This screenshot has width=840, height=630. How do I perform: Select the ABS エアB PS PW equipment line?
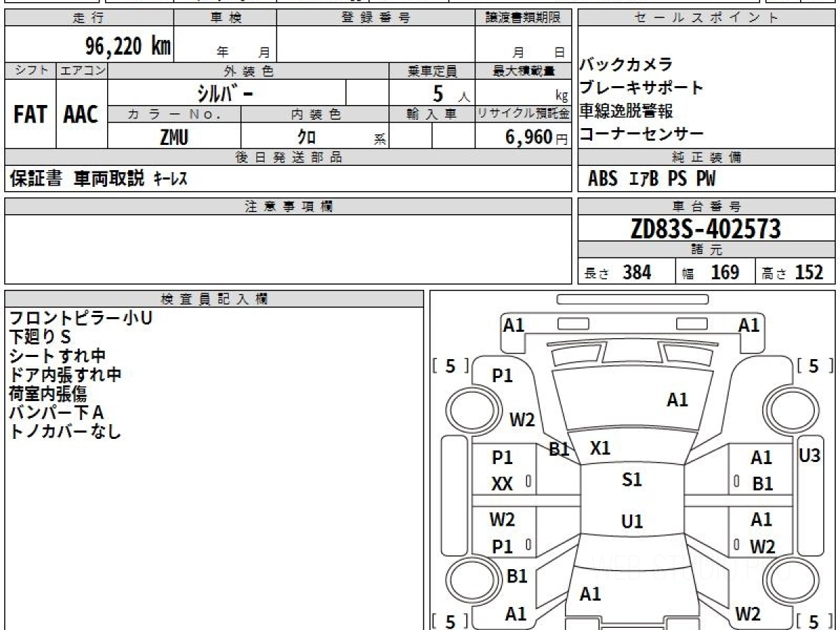652,179
